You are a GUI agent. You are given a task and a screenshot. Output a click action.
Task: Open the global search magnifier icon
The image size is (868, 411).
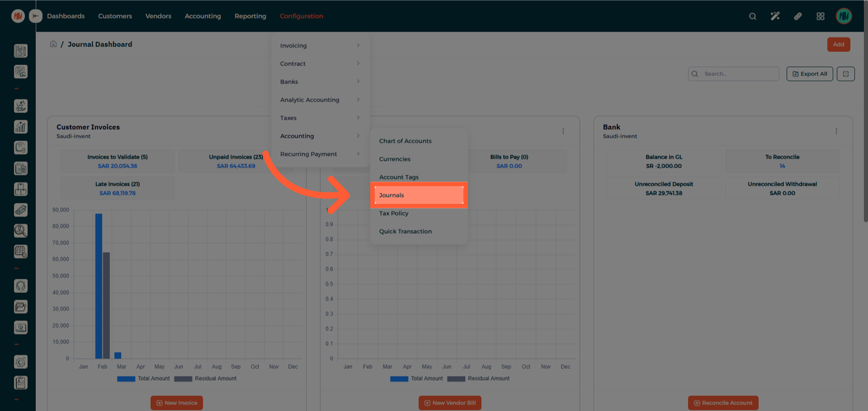(752, 16)
